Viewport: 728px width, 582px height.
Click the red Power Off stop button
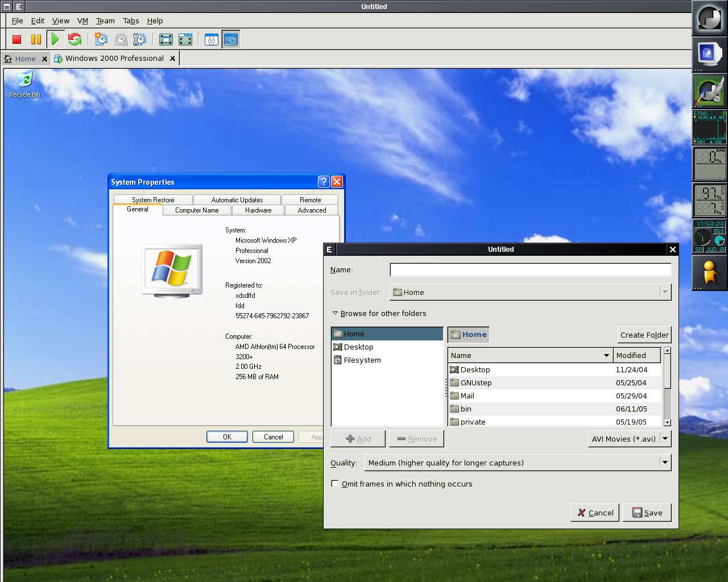click(17, 39)
